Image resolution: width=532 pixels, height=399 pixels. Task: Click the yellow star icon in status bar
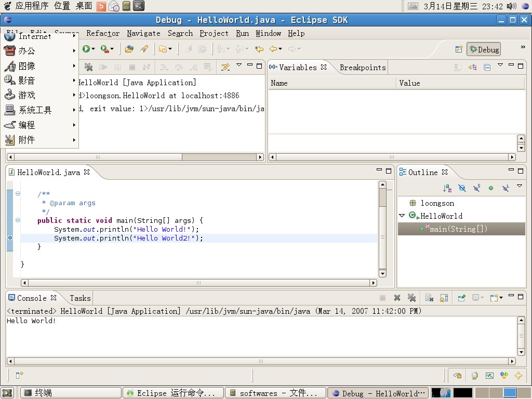518,375
